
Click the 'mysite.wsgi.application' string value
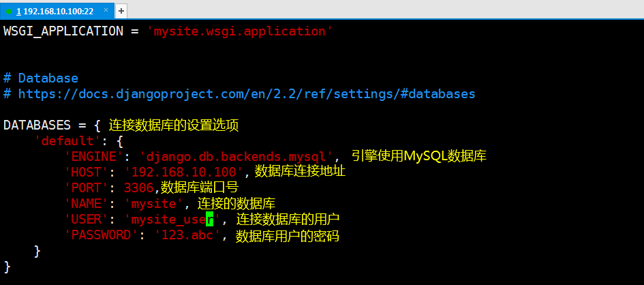[240, 31]
